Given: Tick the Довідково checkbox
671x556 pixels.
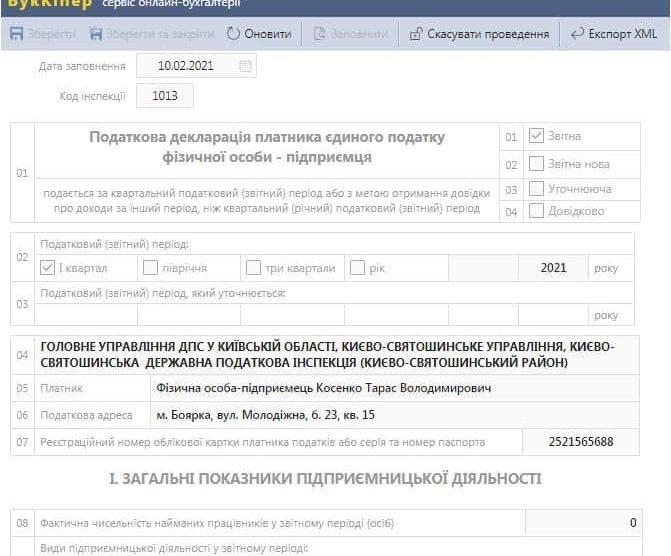Looking at the screenshot, I should (536, 211).
